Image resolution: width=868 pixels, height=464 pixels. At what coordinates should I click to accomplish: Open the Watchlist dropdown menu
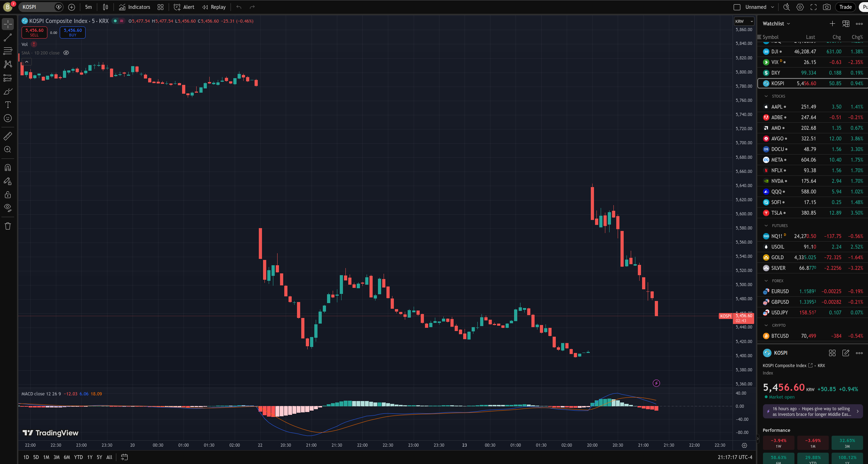[x=776, y=24]
